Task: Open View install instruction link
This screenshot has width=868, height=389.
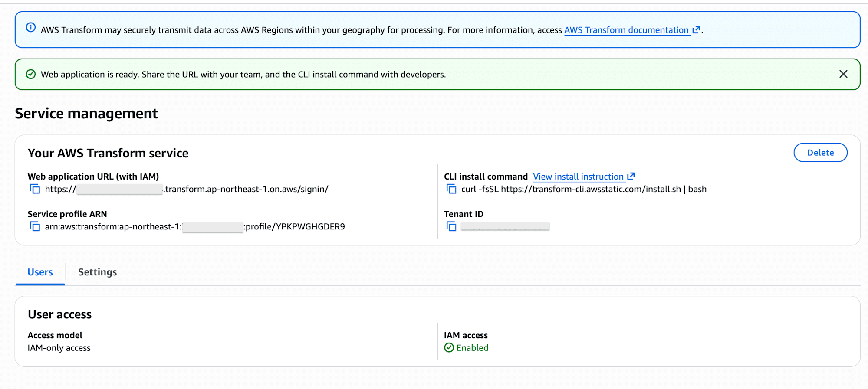Action: [584, 177]
